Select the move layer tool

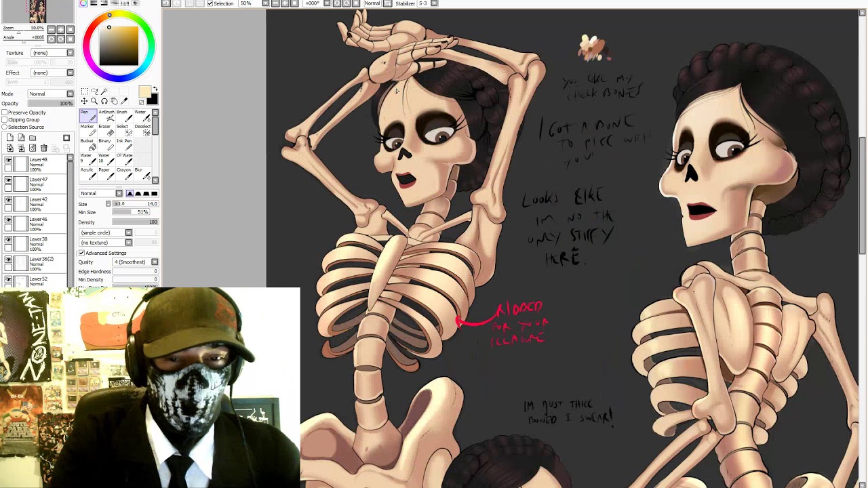coord(84,101)
